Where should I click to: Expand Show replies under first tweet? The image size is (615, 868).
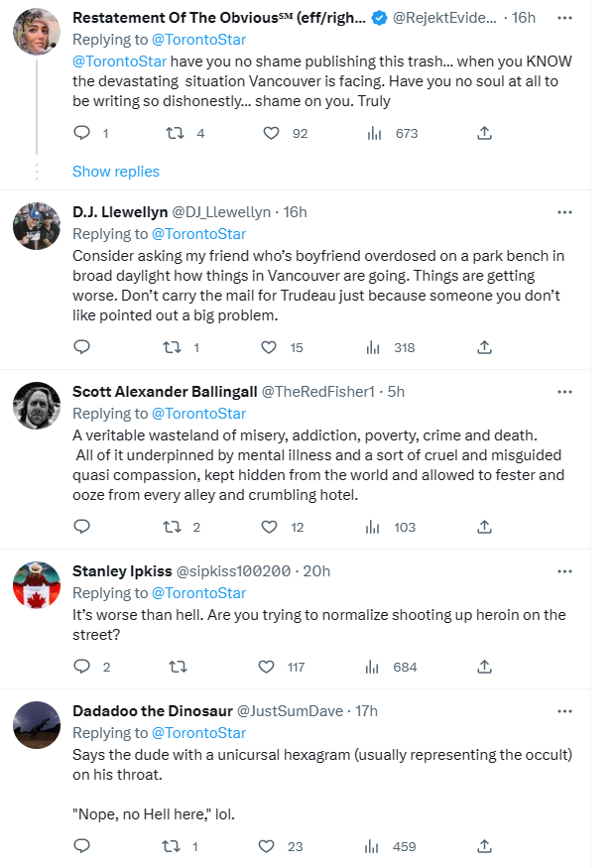[x=116, y=172]
